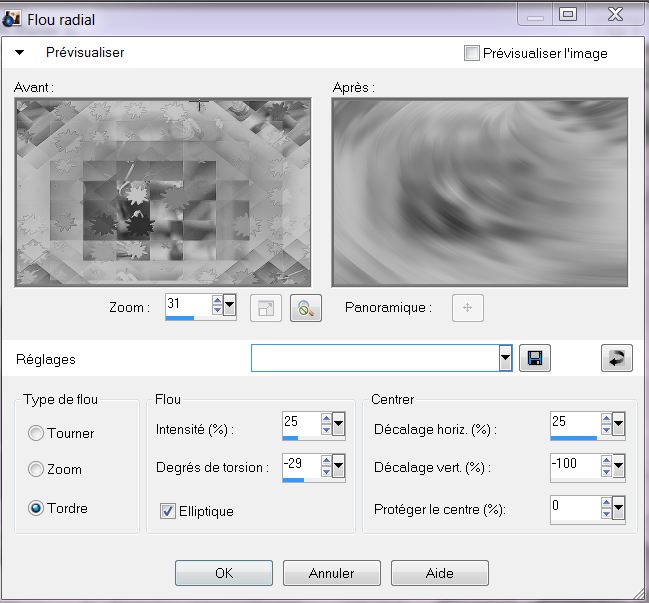Screen dimensions: 649x603
Task: Click the Avant preview image
Action: click(163, 192)
